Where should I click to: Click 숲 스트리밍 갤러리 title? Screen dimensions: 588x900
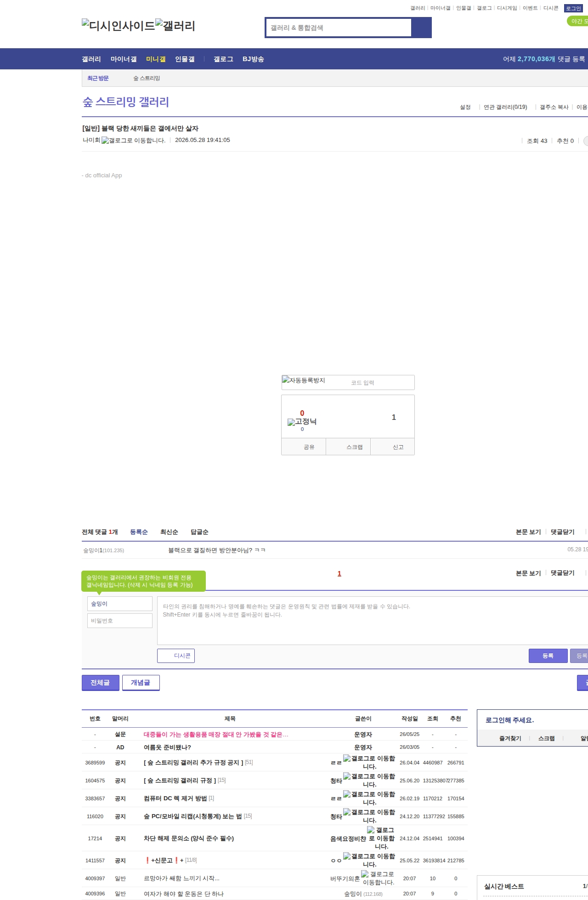(x=126, y=102)
